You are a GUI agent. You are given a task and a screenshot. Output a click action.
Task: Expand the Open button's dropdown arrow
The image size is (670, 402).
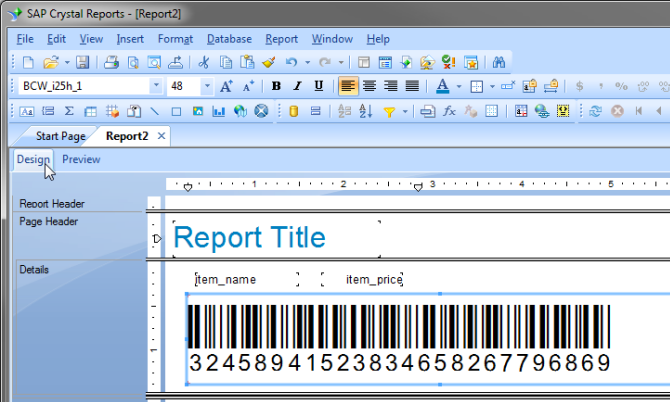[x=67, y=63]
